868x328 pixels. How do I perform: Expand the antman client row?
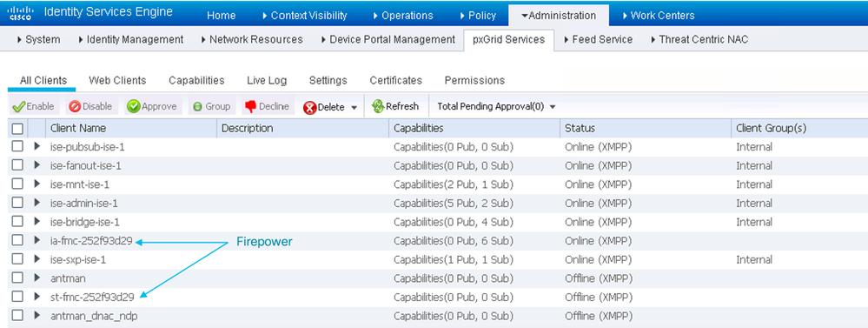[x=37, y=278]
